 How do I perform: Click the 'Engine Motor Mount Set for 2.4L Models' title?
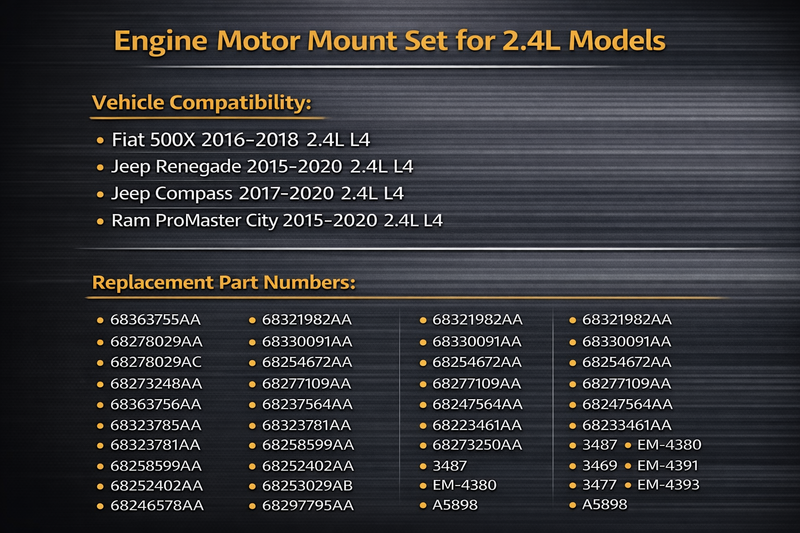(389, 41)
